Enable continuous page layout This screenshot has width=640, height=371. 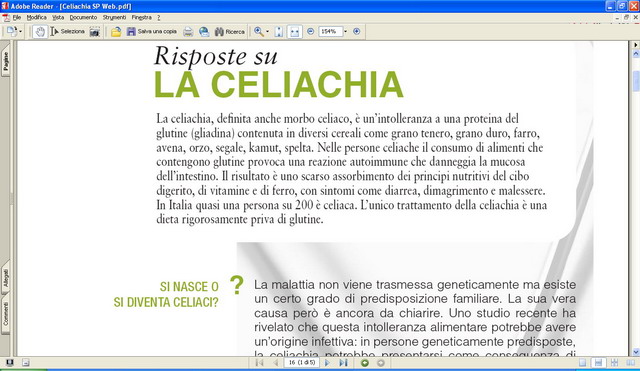point(598,362)
